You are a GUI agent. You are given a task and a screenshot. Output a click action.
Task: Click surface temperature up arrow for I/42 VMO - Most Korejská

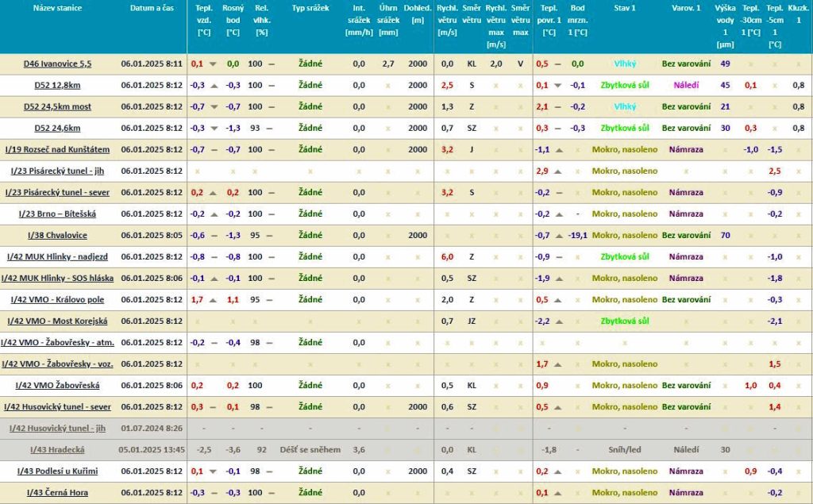tap(557, 321)
